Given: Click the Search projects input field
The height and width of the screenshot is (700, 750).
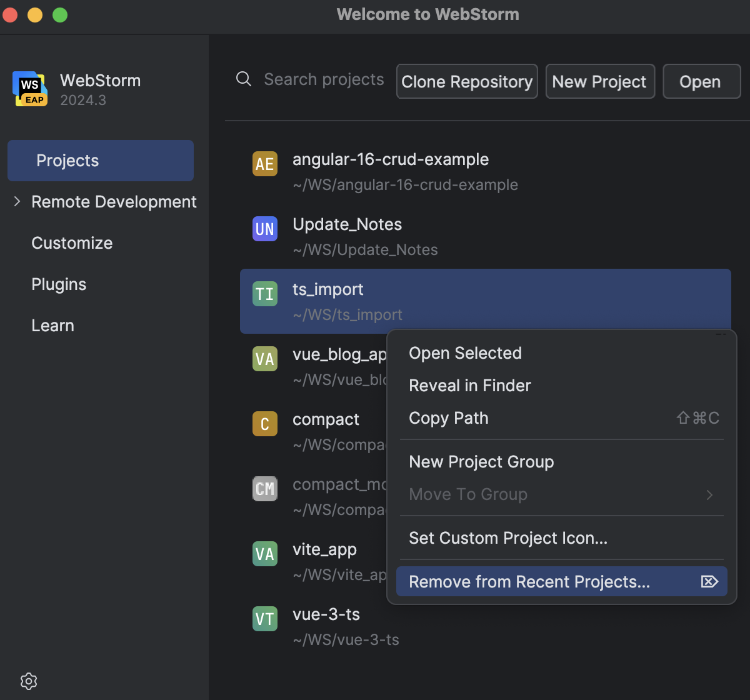Looking at the screenshot, I should coord(324,79).
